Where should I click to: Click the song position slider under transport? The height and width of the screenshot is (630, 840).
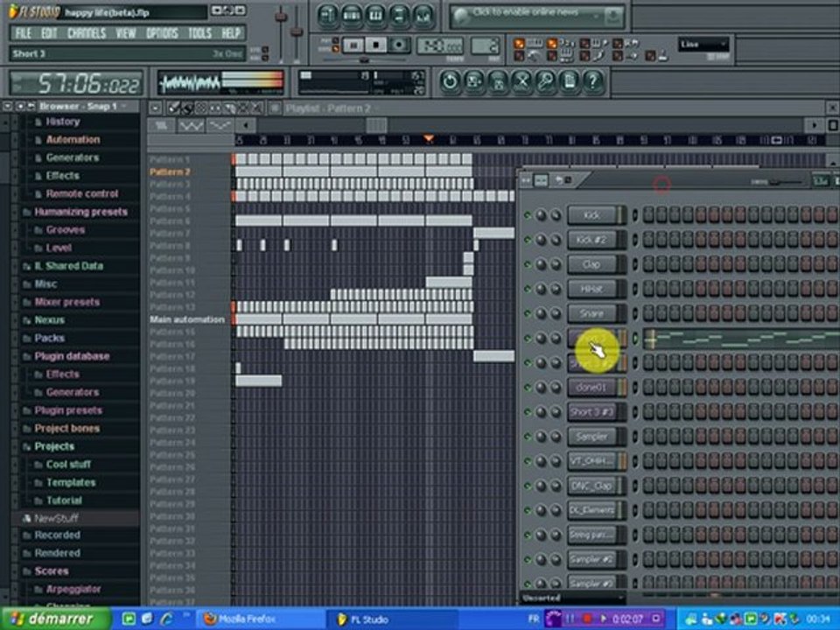click(364, 59)
